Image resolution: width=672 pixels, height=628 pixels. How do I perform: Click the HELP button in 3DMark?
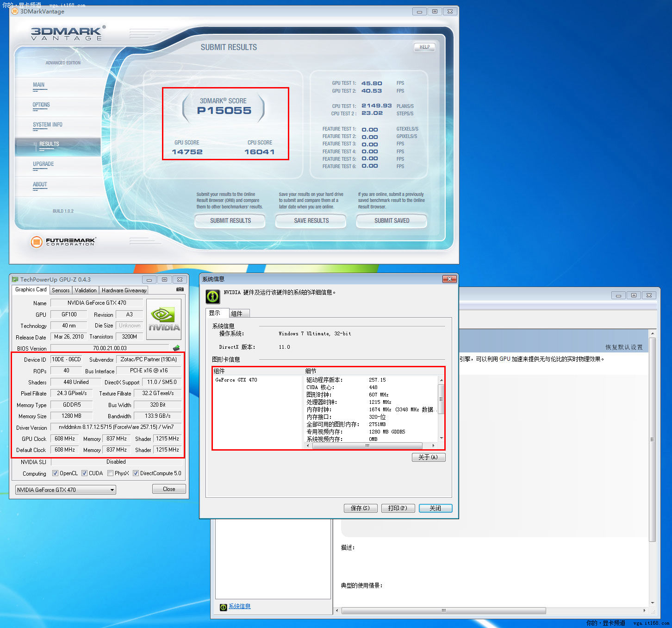424,47
